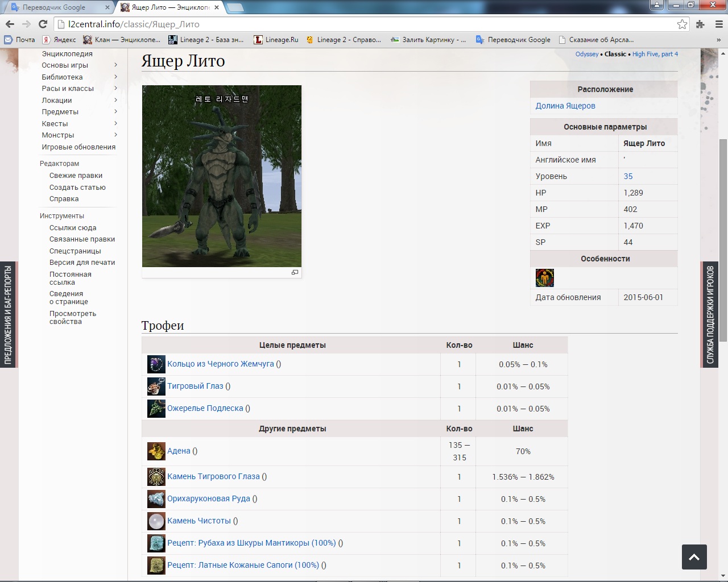Expand Предметы sidebar submenu arrow
The image size is (728, 582).
(x=115, y=111)
